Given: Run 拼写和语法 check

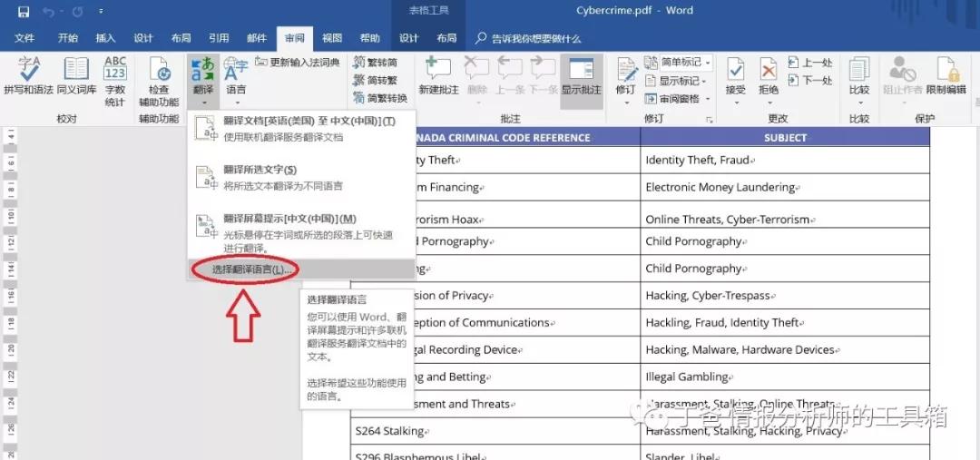Looking at the screenshot, I should (x=29, y=76).
